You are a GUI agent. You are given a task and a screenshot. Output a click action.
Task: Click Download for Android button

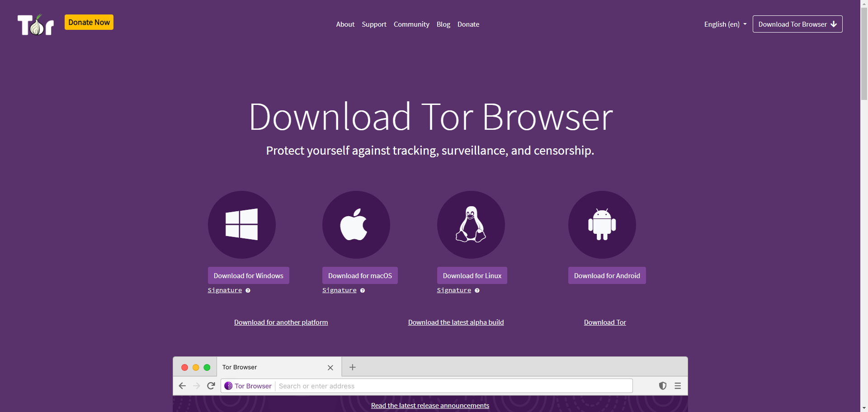pos(607,275)
